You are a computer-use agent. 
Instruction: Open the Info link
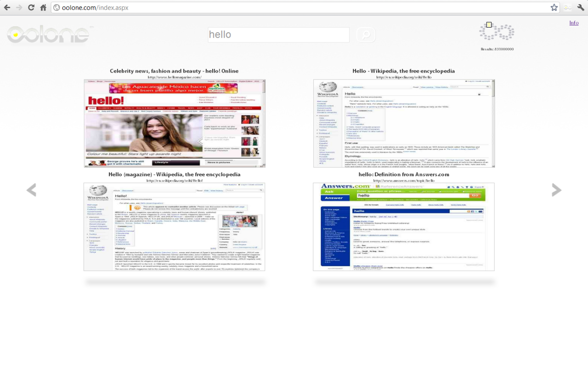[574, 23]
